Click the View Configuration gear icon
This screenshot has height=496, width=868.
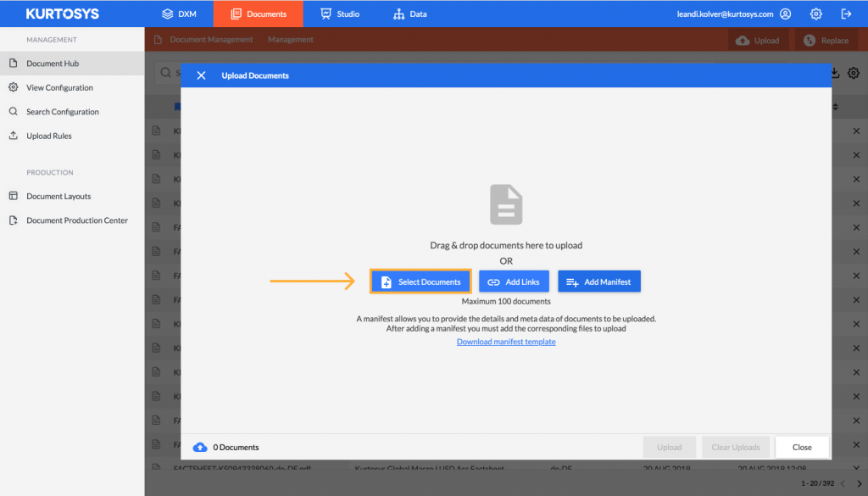click(14, 87)
